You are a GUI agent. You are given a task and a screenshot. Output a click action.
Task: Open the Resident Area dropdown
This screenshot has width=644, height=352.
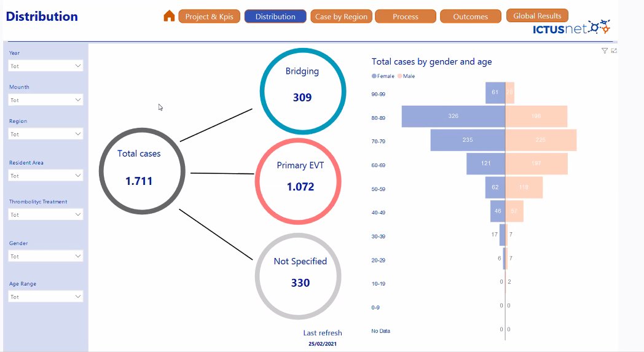45,175
